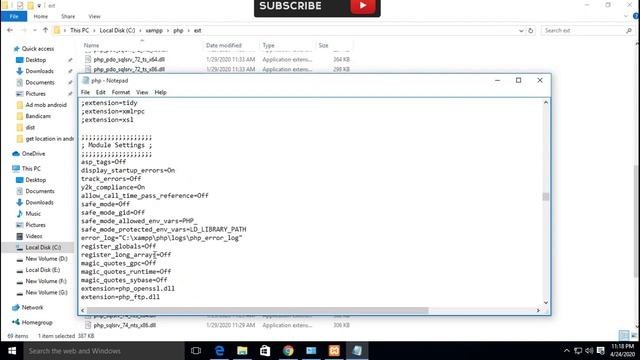Open Notepad View menu
Image resolution: width=640 pixels, height=360 pixels.
142,92
